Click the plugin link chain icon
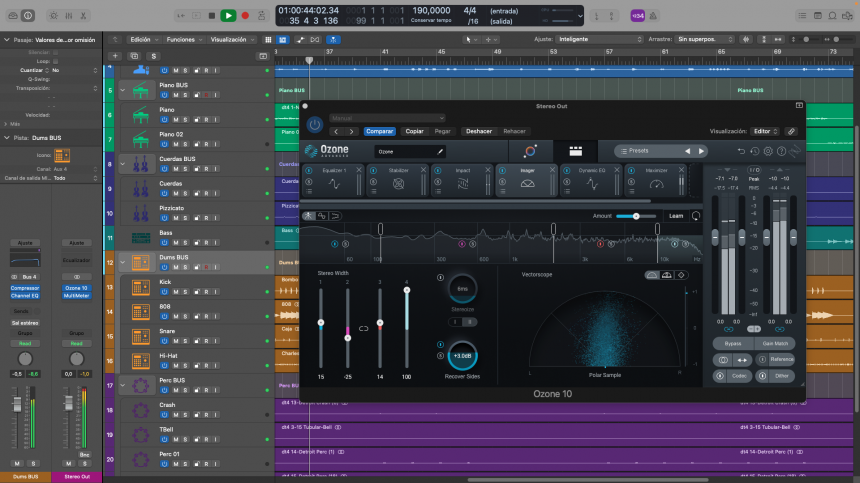 [x=791, y=132]
